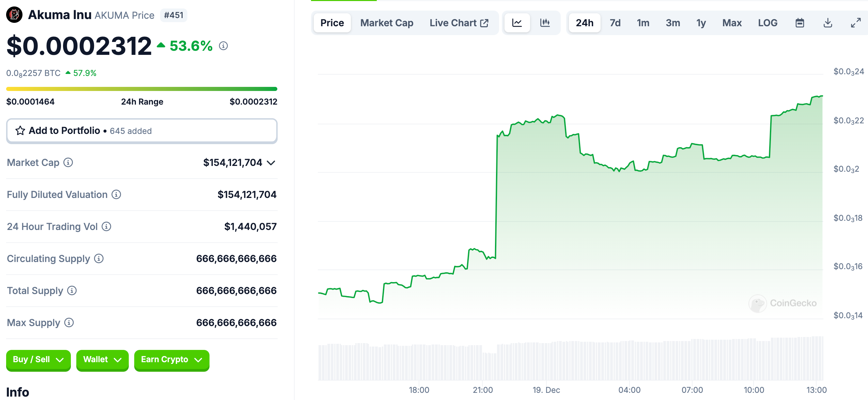
Task: Click Fully Diluted Valuation info icon
Action: click(x=116, y=195)
